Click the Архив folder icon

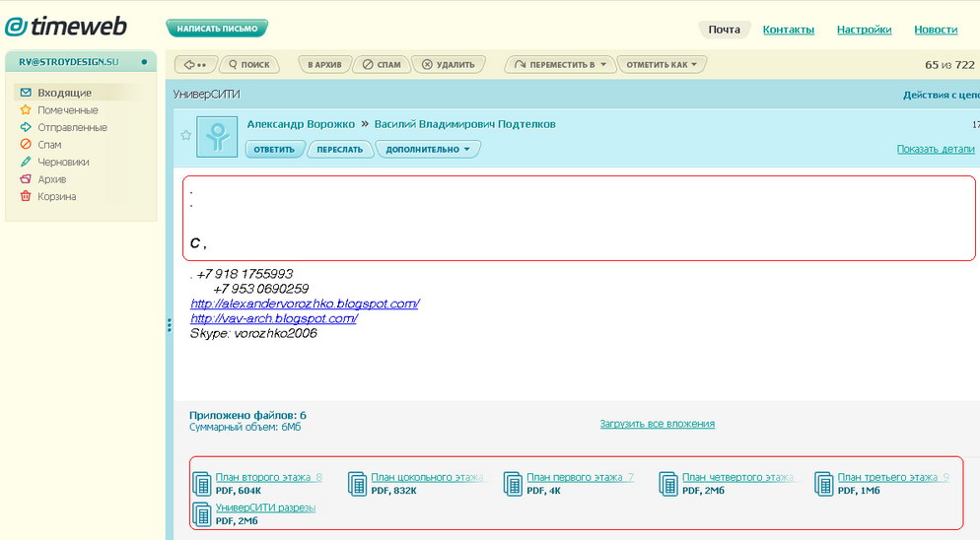[26, 178]
